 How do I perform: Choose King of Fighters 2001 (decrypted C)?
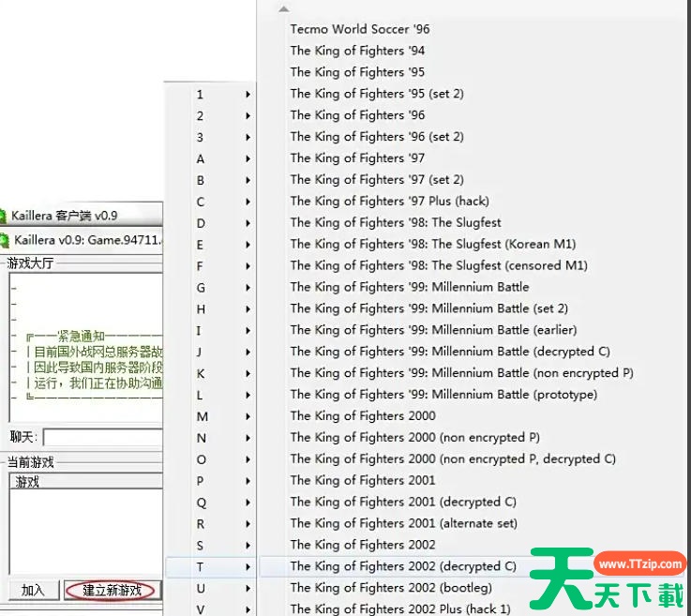coord(403,502)
